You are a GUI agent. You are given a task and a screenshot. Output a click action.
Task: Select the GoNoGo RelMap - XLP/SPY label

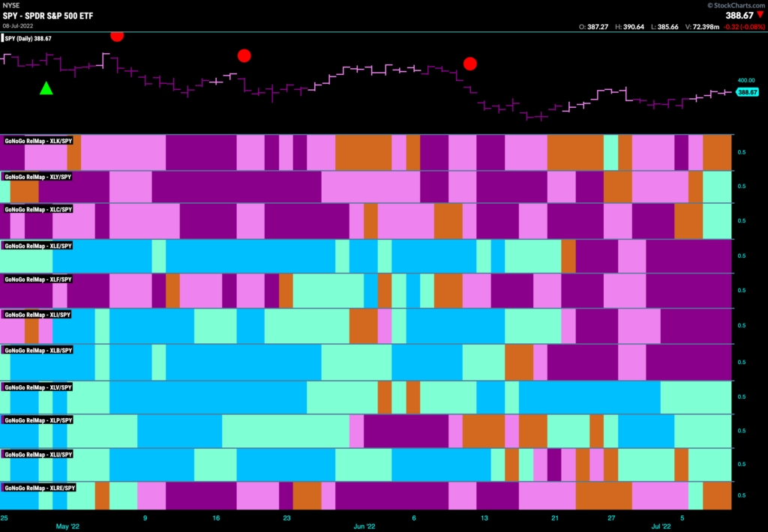click(38, 420)
